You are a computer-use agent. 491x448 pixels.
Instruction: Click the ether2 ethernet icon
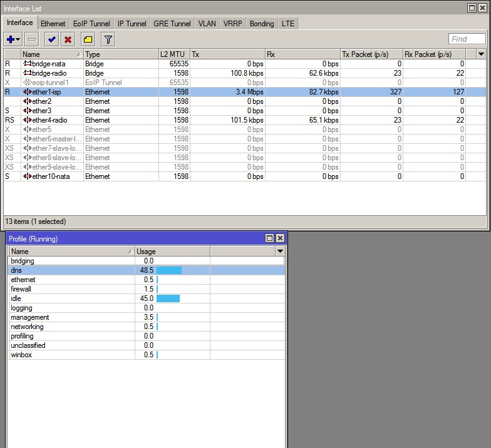pos(28,101)
